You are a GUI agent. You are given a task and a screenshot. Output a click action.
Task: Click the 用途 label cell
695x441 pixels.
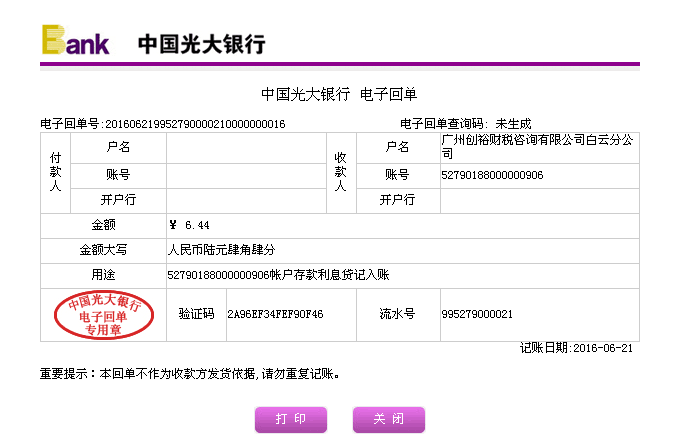point(103,275)
